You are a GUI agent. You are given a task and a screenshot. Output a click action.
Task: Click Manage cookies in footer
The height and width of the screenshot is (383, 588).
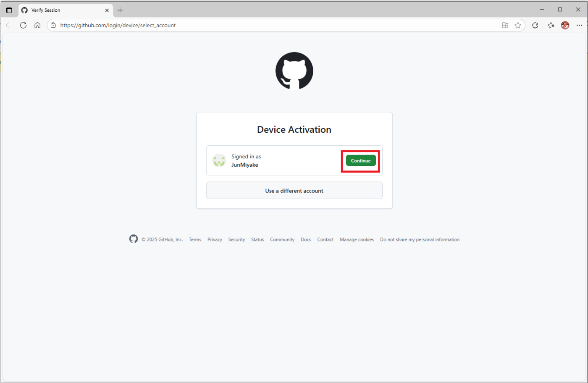[x=357, y=239]
